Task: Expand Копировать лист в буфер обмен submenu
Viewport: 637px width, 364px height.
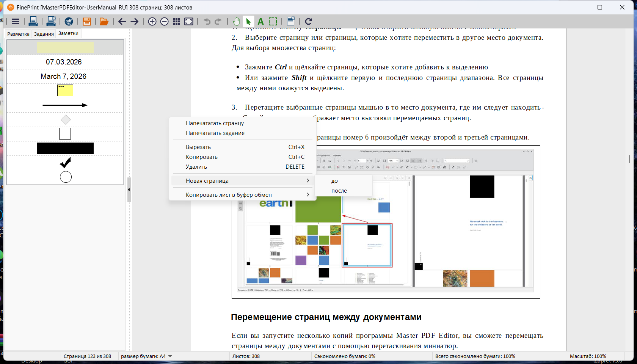Action: (x=243, y=195)
